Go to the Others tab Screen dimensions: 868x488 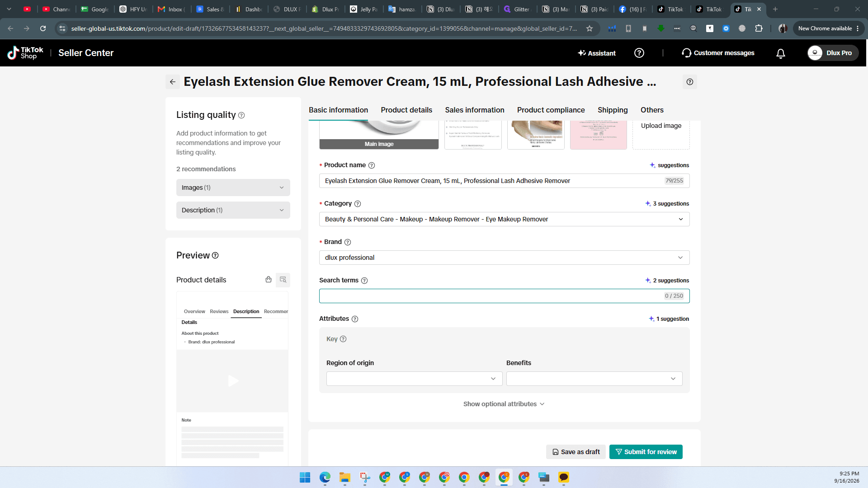[x=652, y=110]
